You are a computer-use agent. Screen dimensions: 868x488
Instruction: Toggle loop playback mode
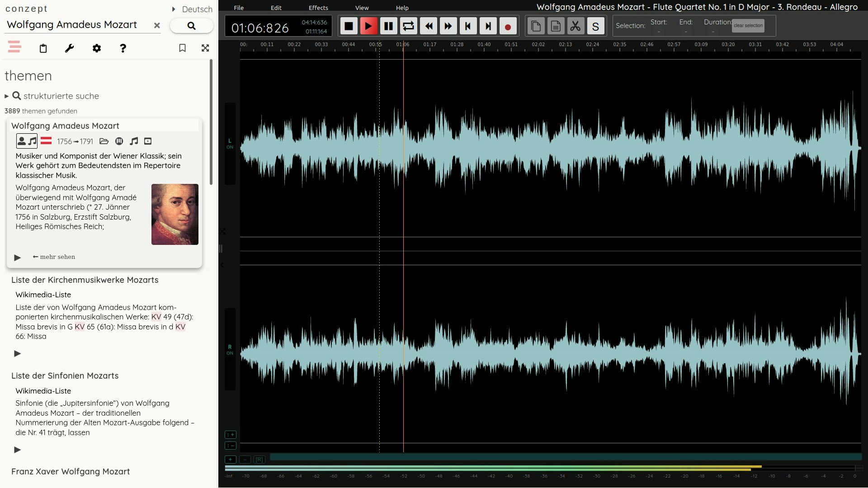pyautogui.click(x=408, y=26)
